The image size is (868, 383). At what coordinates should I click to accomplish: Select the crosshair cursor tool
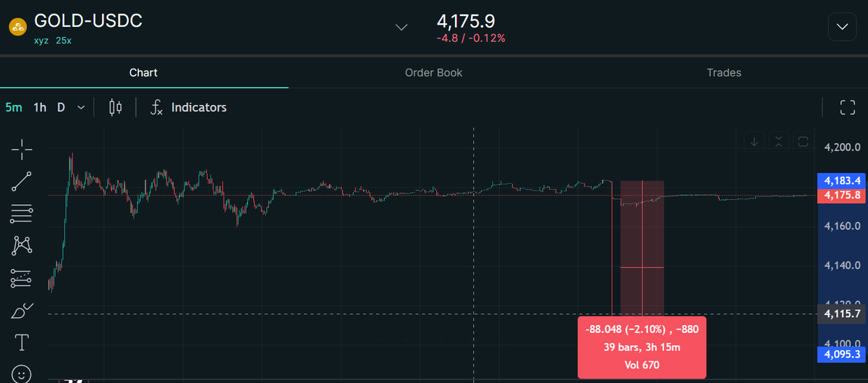pyautogui.click(x=22, y=149)
